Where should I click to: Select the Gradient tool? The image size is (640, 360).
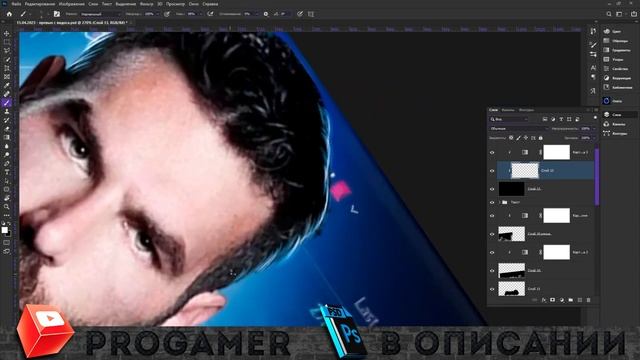(7, 137)
